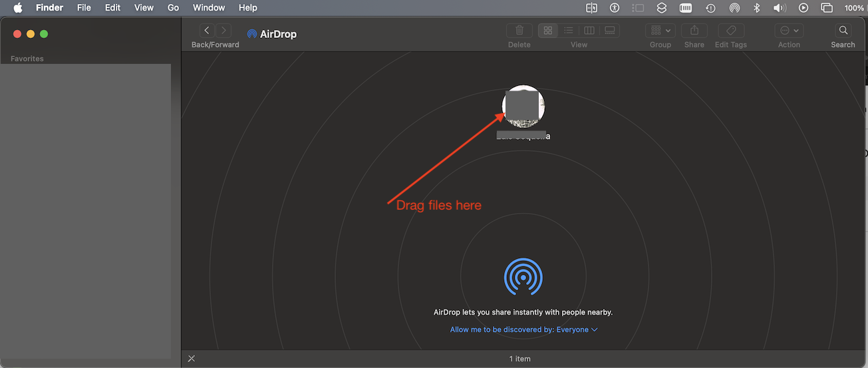Click the green full-screen window button

tap(44, 34)
